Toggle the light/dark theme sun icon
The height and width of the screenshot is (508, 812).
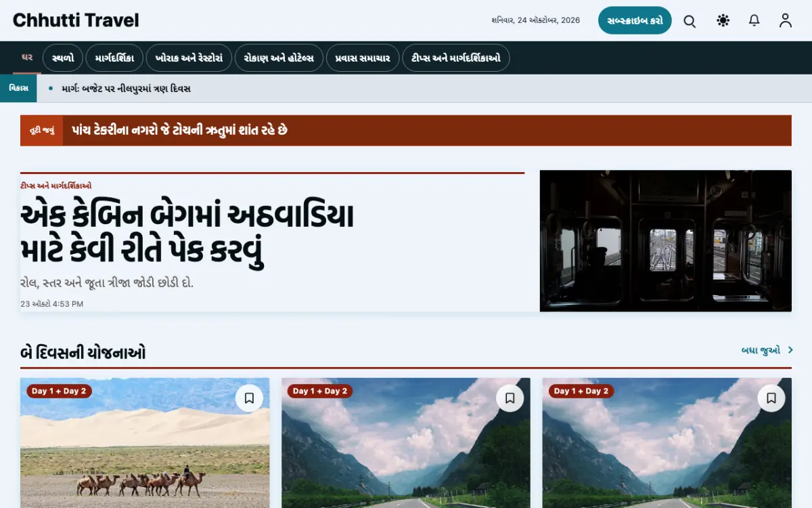(723, 21)
